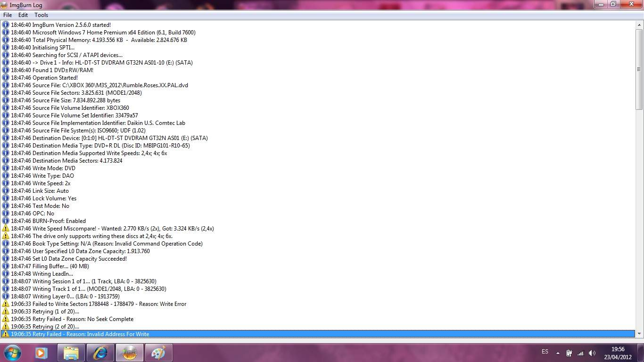Open the Windows Start menu
The image size is (644, 362).
click(x=12, y=353)
